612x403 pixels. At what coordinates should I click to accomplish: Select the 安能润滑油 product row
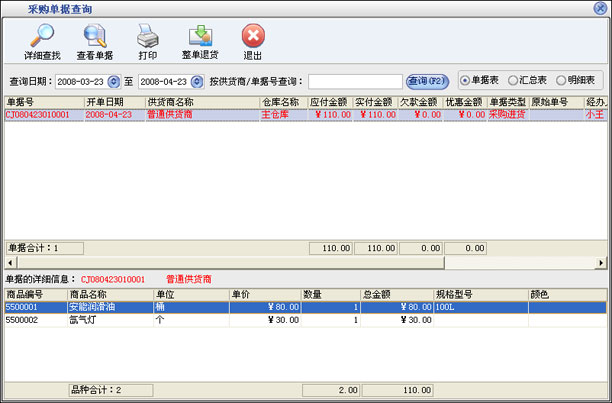point(94,308)
